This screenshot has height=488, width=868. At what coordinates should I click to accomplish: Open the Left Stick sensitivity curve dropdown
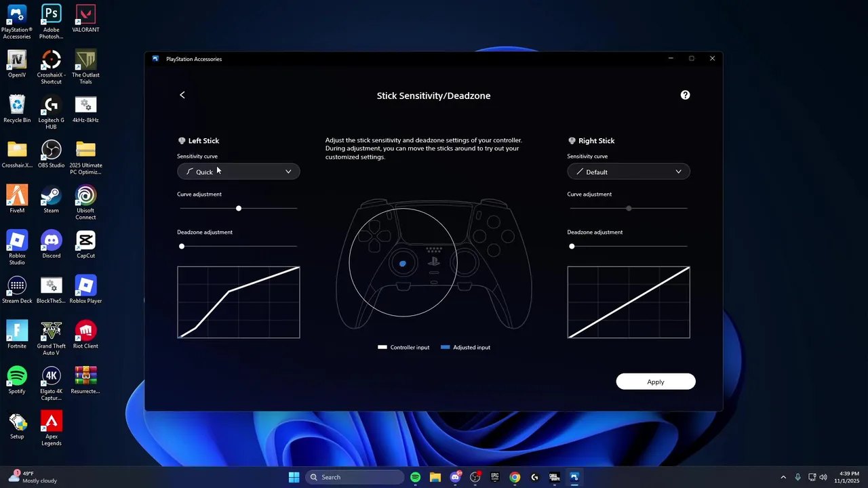click(238, 172)
